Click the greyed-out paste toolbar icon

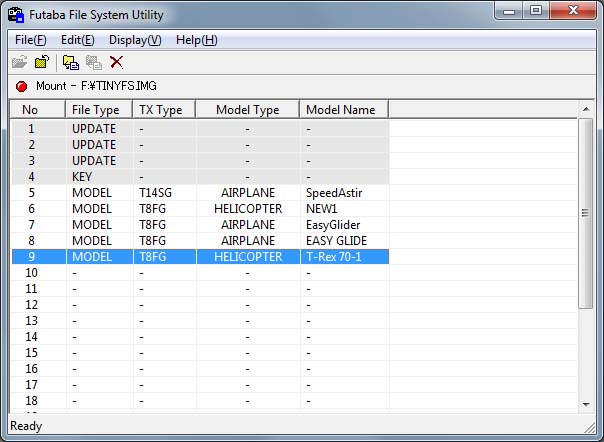(94, 62)
